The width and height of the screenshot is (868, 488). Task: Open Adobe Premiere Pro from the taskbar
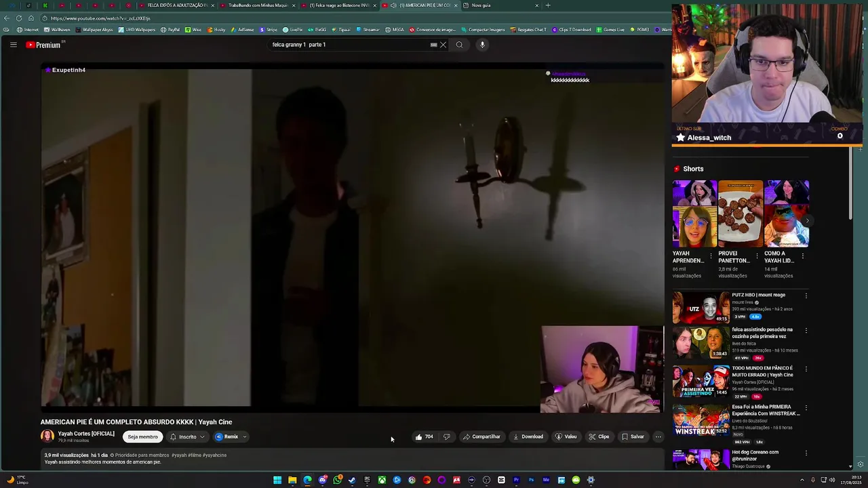coord(516,480)
